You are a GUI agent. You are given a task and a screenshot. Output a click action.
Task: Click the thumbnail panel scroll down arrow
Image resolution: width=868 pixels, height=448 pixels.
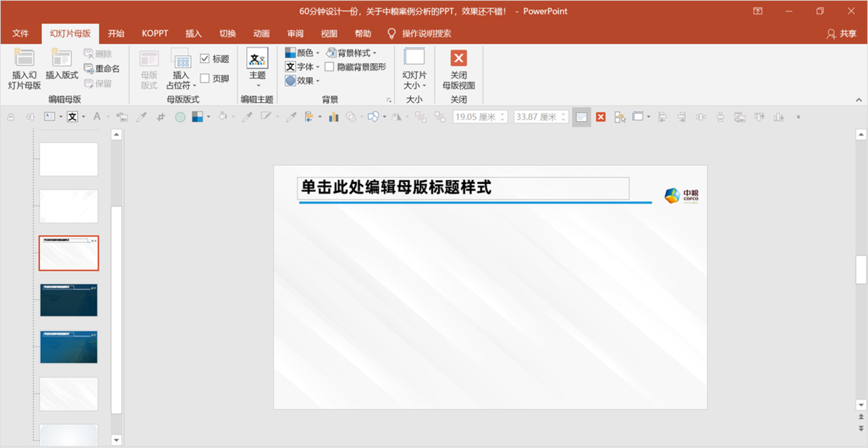coord(117,440)
